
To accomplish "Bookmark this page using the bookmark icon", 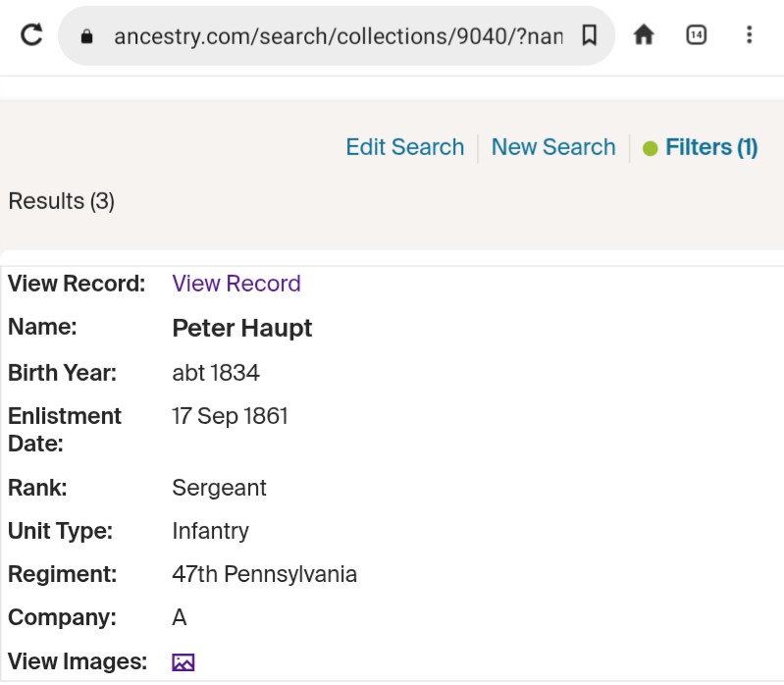I will point(589,36).
